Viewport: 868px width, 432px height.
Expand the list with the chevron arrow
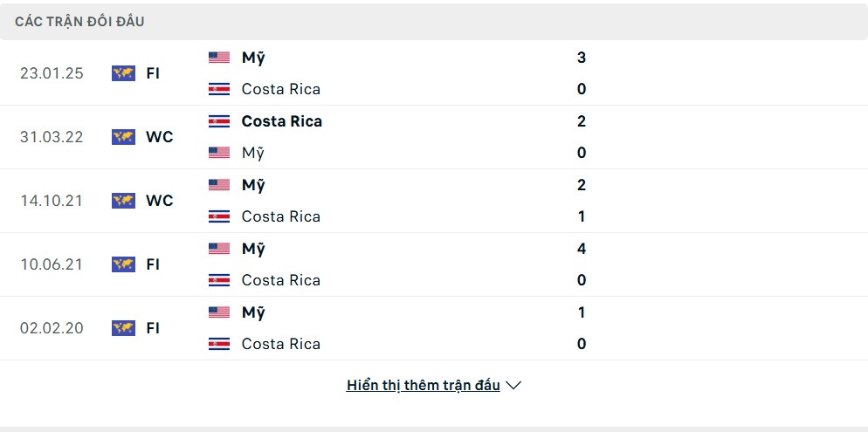click(513, 386)
